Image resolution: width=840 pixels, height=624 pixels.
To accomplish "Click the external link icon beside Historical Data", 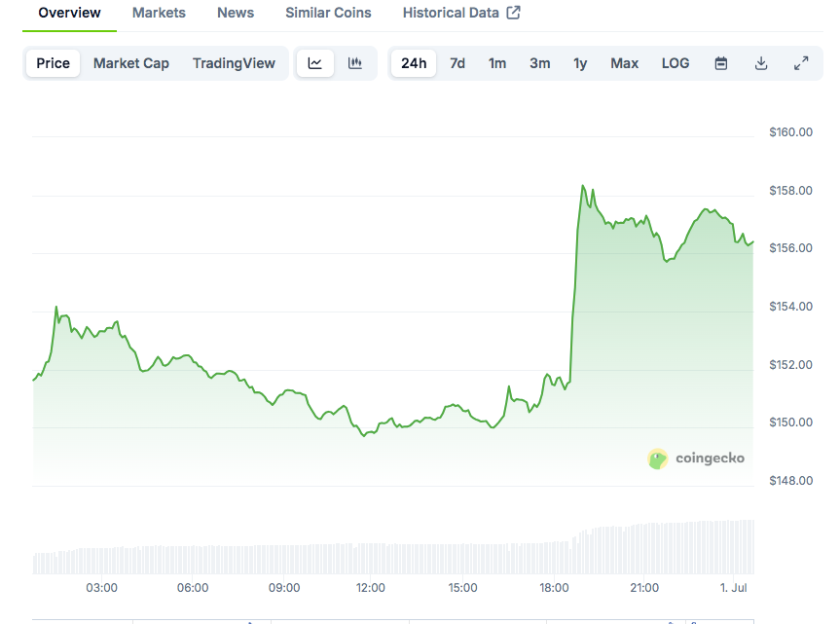I will tap(514, 13).
